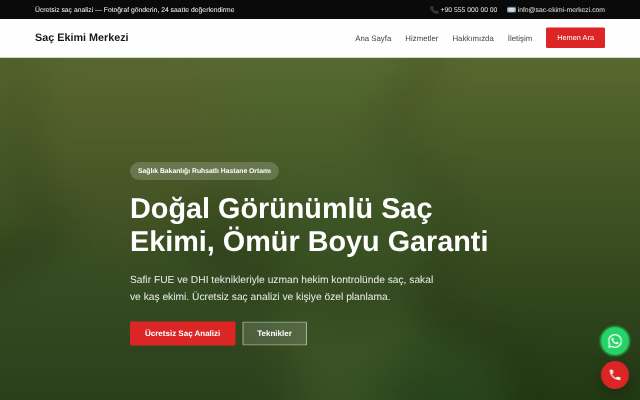
Task: Go to Ana Sayfa menu item
Action: (x=373, y=38)
